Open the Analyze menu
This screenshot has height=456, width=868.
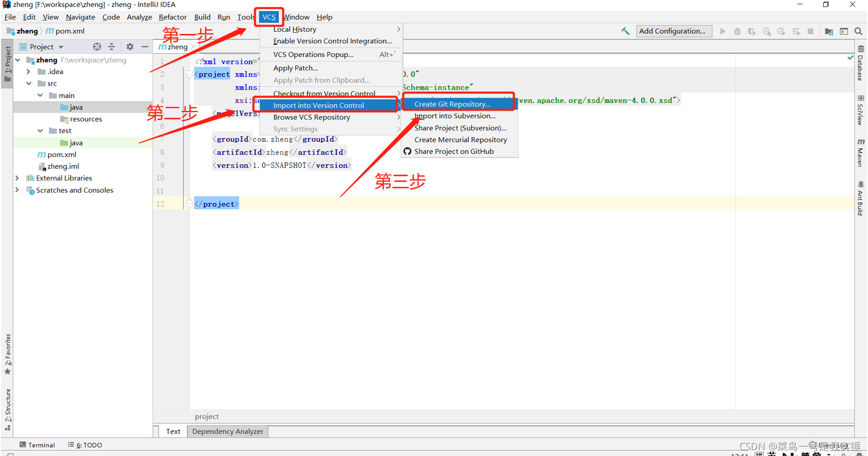pyautogui.click(x=139, y=17)
